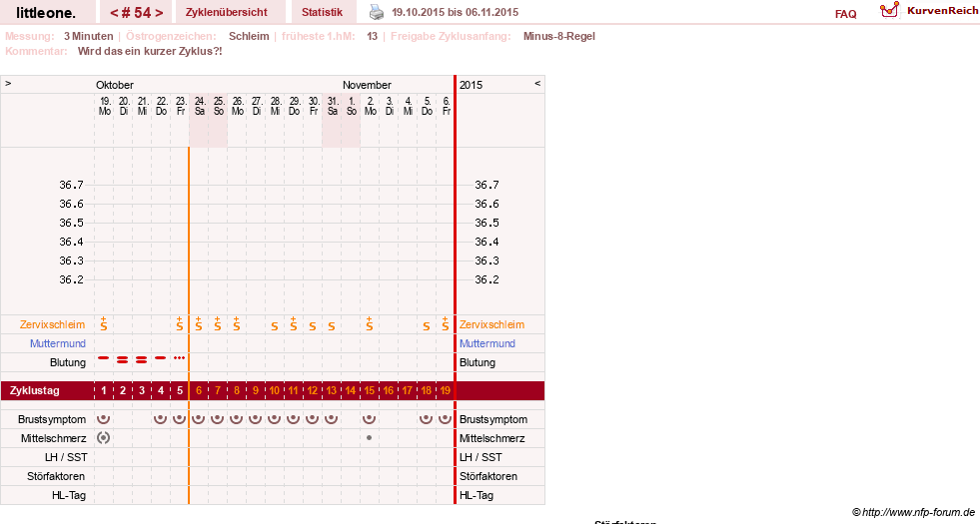Image resolution: width=980 pixels, height=524 pixels.
Task: Click the bleeding mark on cycle day 4
Action: click(161, 358)
